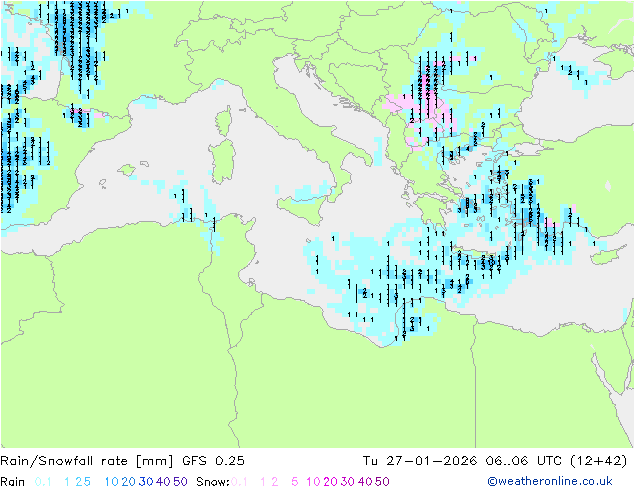This screenshot has height=490, width=634.
Task: Pick the snow legend value 10
Action: point(313,482)
